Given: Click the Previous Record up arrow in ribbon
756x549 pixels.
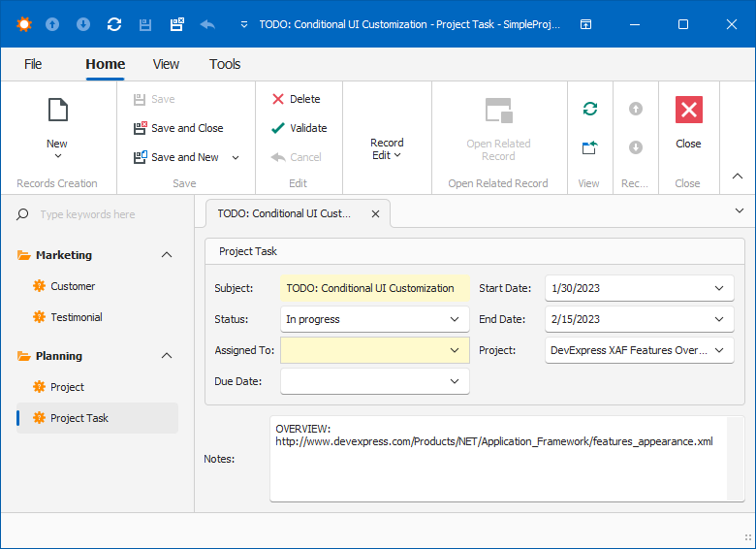Looking at the screenshot, I should pyautogui.click(x=636, y=109).
